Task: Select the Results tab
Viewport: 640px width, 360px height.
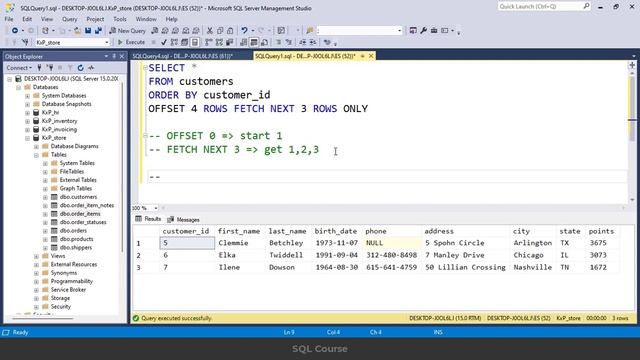Action: [149, 219]
